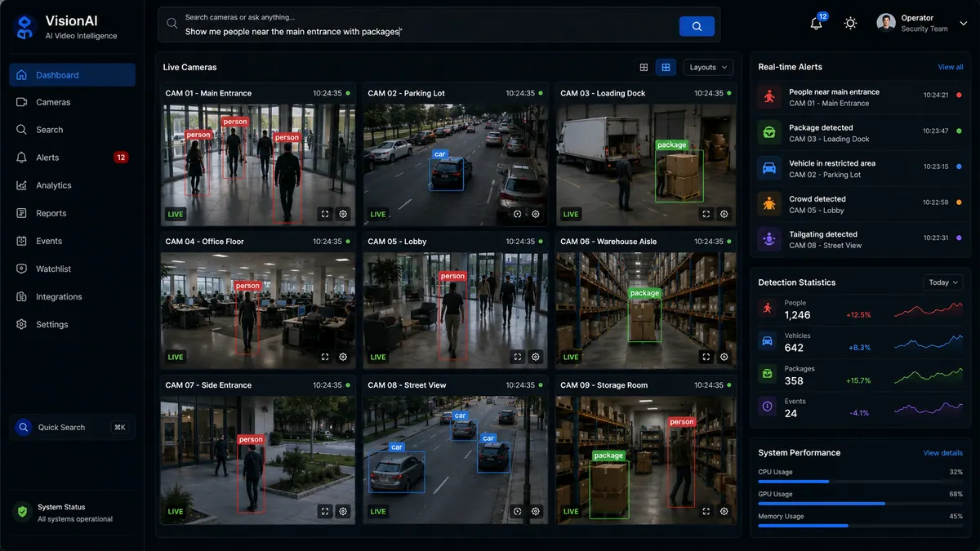Click the GPU Usage progress bar
The width and height of the screenshot is (980, 551).
[x=860, y=504]
